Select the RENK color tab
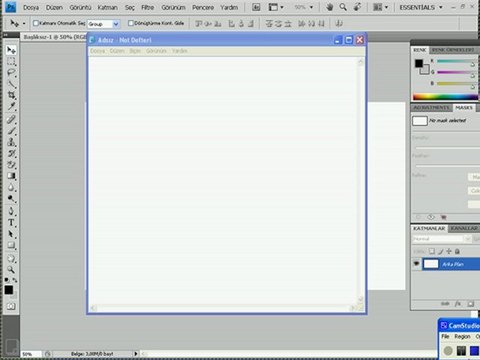Screen dimensions: 480x360 pyautogui.click(x=420, y=50)
